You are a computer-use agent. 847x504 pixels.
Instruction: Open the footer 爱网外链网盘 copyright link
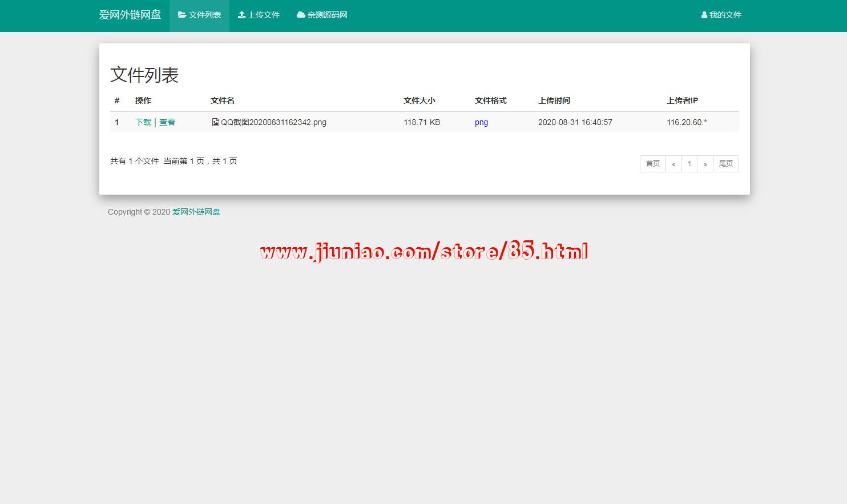tap(196, 212)
